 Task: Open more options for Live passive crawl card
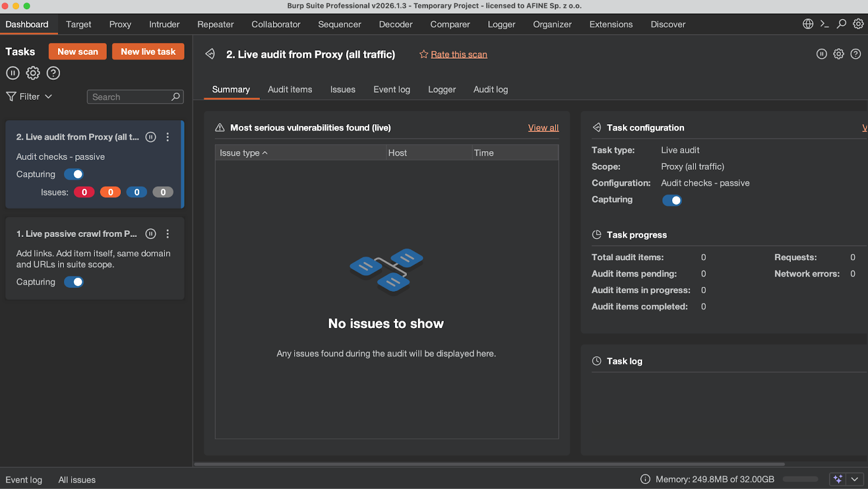coord(168,234)
